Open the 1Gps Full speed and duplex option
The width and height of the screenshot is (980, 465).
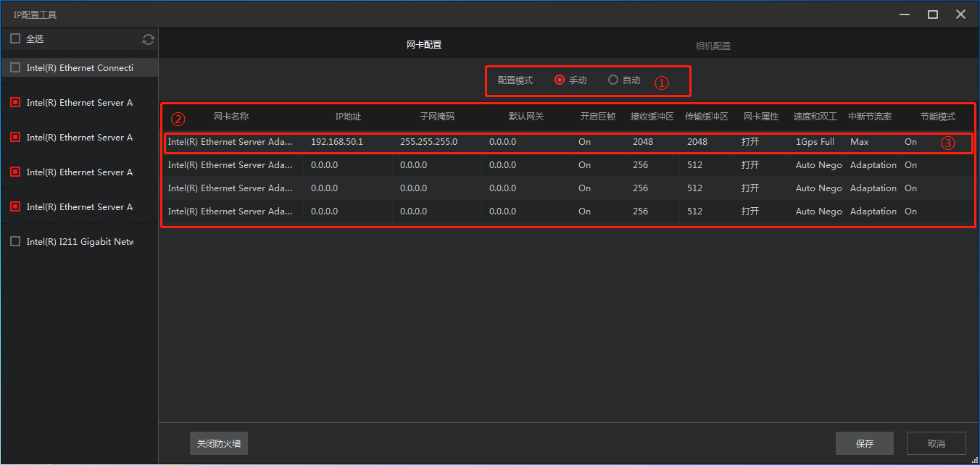(x=815, y=142)
